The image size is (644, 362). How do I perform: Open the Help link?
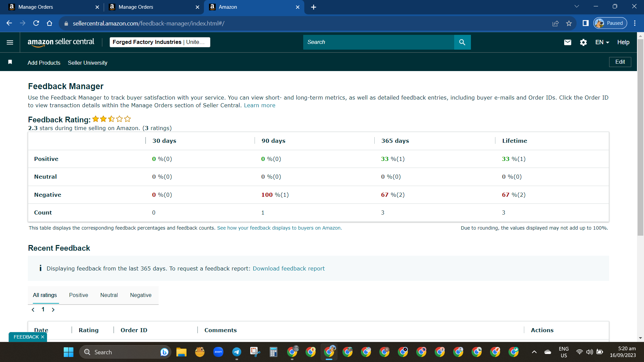pos(623,42)
